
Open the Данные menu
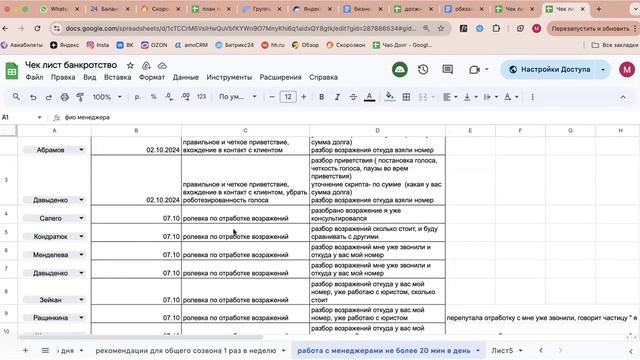186,77
